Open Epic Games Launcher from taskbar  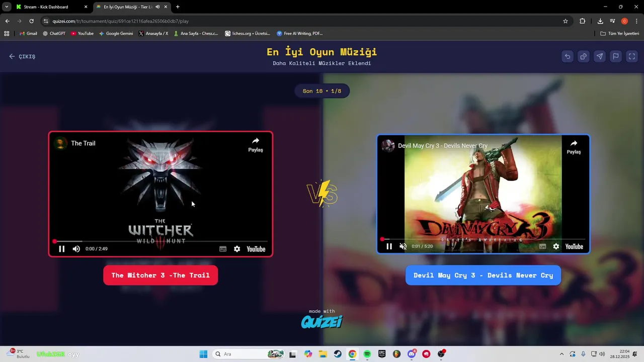(382, 354)
